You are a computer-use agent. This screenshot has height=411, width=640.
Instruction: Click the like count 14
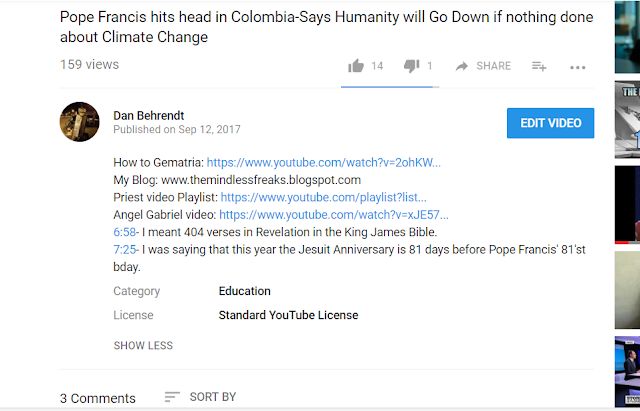(x=377, y=66)
